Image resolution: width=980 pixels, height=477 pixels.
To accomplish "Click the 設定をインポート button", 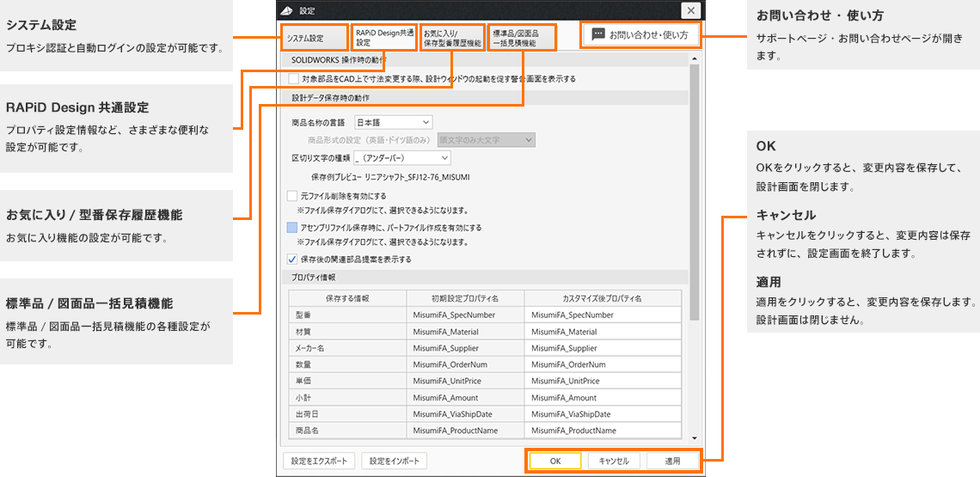I will [394, 461].
